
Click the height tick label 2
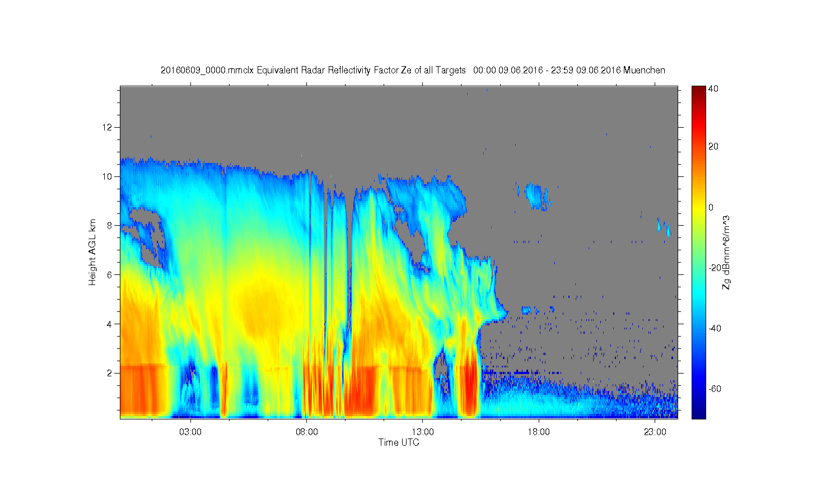click(x=110, y=373)
